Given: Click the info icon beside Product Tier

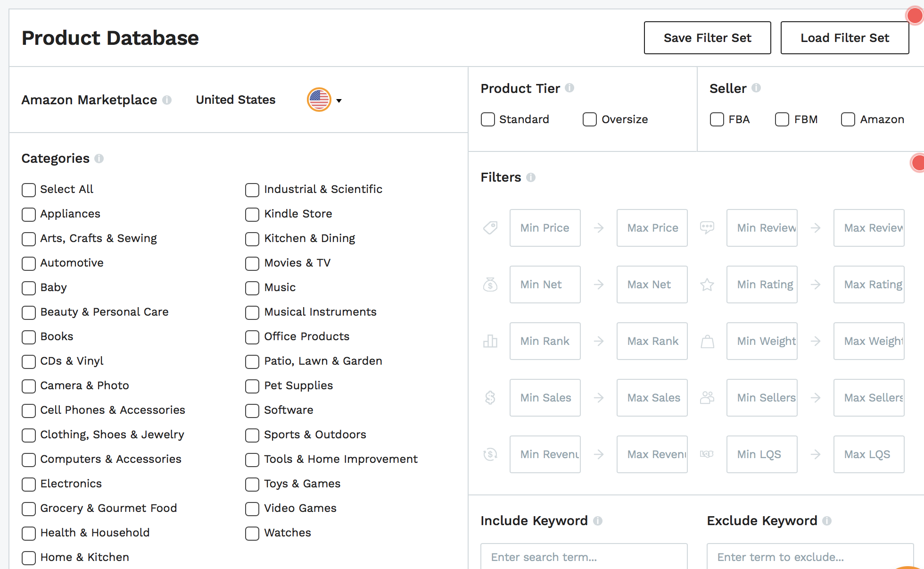Looking at the screenshot, I should [569, 88].
